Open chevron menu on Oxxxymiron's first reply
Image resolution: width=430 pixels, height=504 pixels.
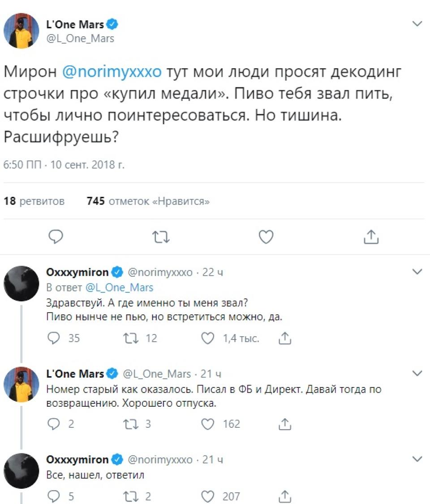417,272
